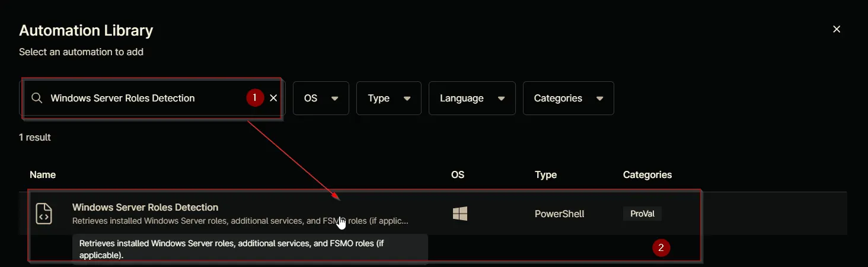The width and height of the screenshot is (868, 267).
Task: Click the automation description text in row
Action: (240, 221)
